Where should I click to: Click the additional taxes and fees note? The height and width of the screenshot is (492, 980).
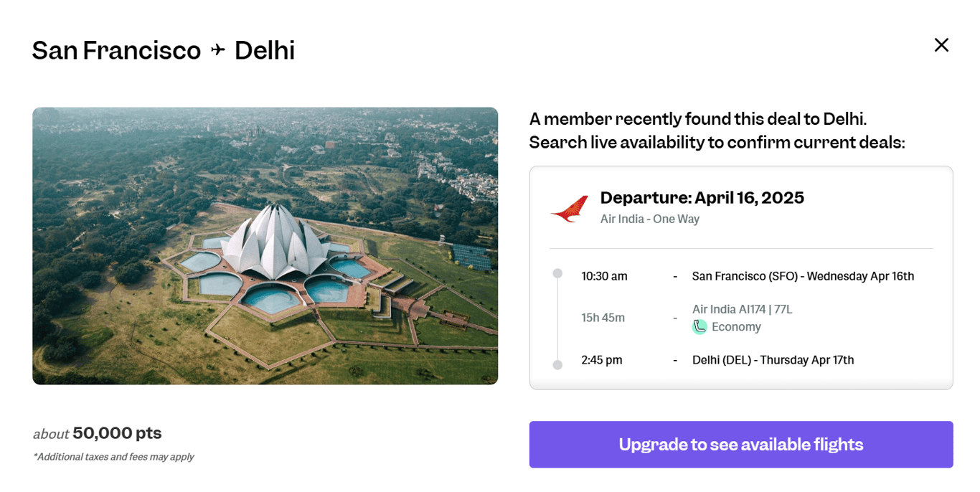pos(113,457)
